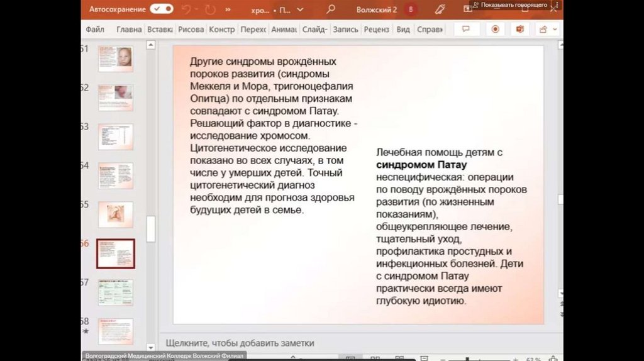Toggle the Автосохранение switch

pos(162,9)
